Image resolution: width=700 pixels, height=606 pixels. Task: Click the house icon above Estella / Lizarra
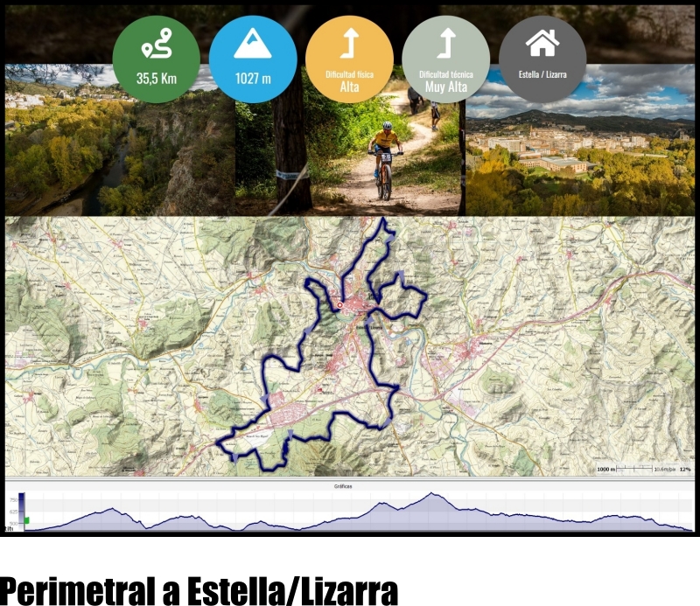click(x=542, y=43)
